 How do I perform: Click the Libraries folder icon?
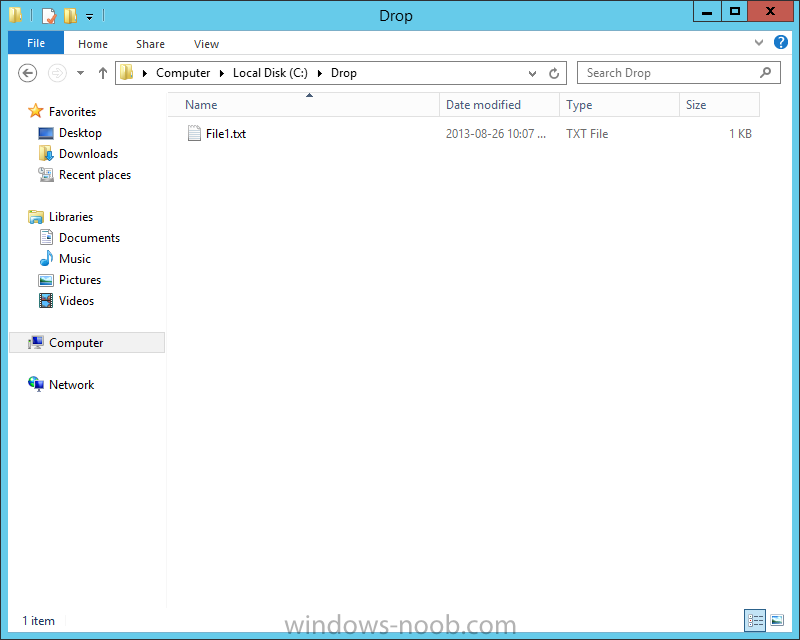(x=36, y=217)
